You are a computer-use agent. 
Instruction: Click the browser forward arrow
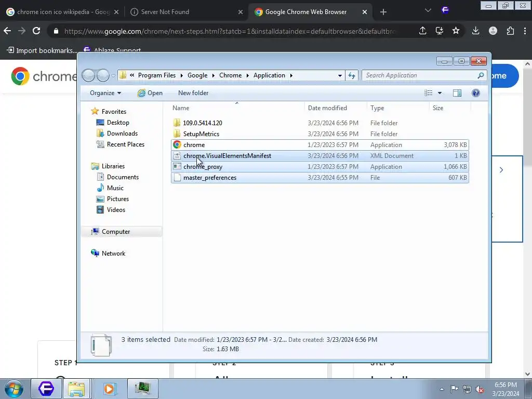pyautogui.click(x=22, y=31)
